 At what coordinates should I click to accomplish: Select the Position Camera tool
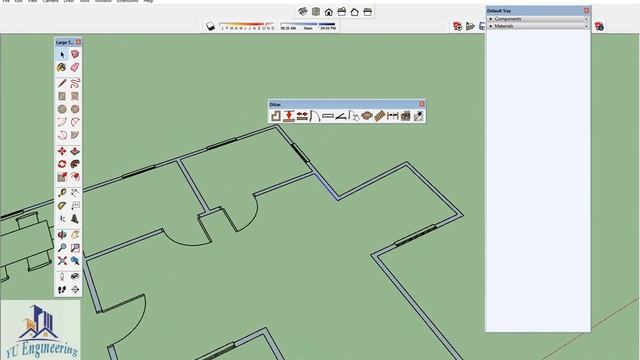click(62, 277)
